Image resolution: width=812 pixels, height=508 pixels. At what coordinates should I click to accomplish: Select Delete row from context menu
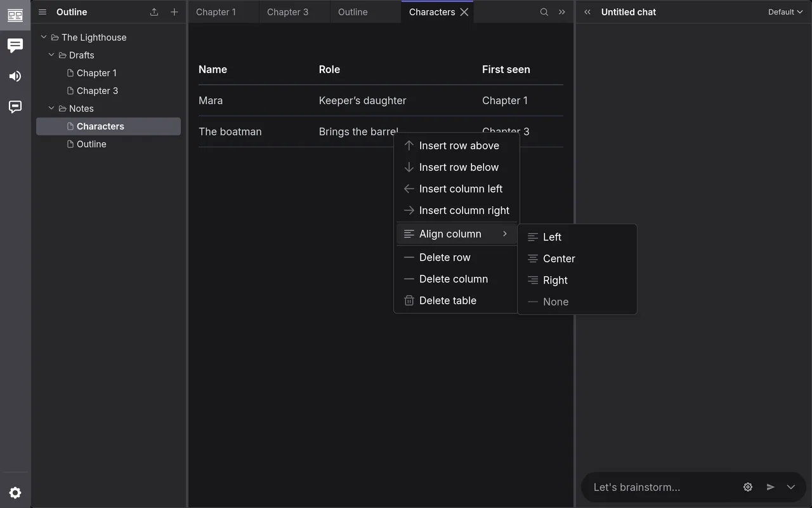click(457, 257)
